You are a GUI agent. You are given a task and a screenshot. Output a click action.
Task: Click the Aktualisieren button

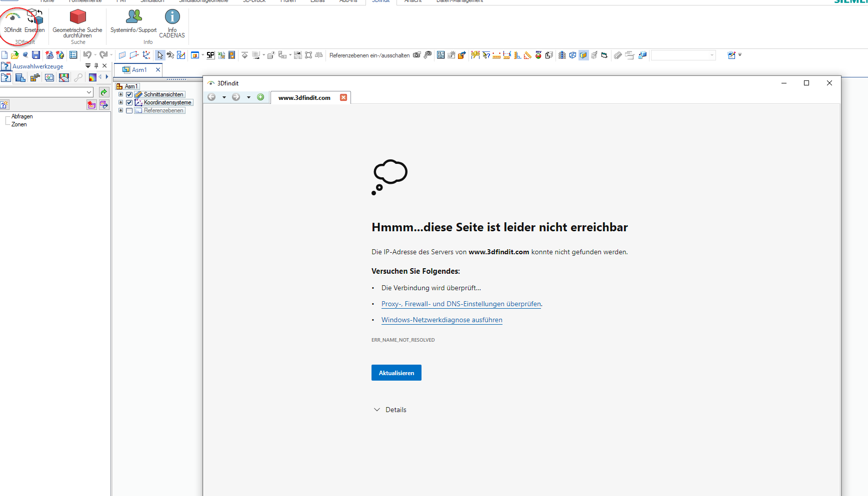pos(396,373)
